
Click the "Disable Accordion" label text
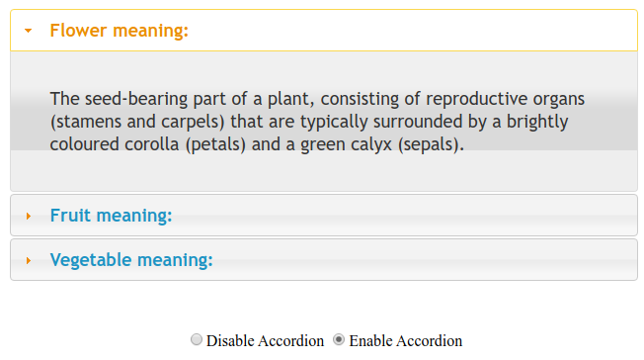coord(265,341)
